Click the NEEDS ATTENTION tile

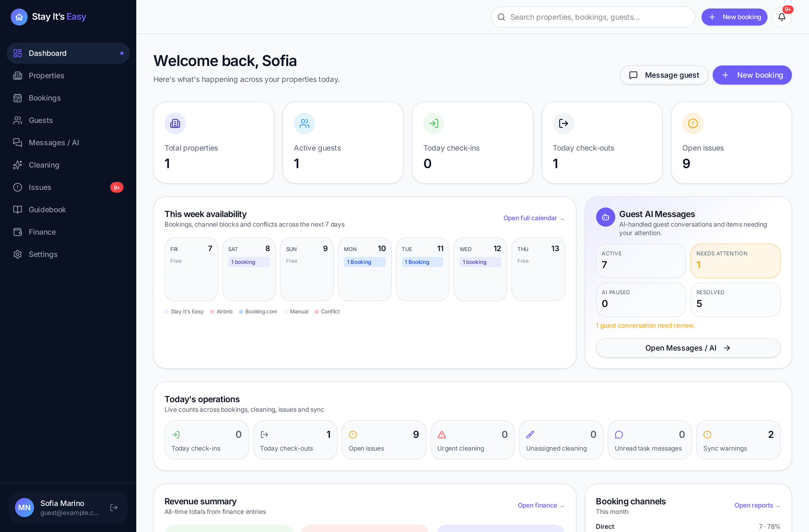735,261
